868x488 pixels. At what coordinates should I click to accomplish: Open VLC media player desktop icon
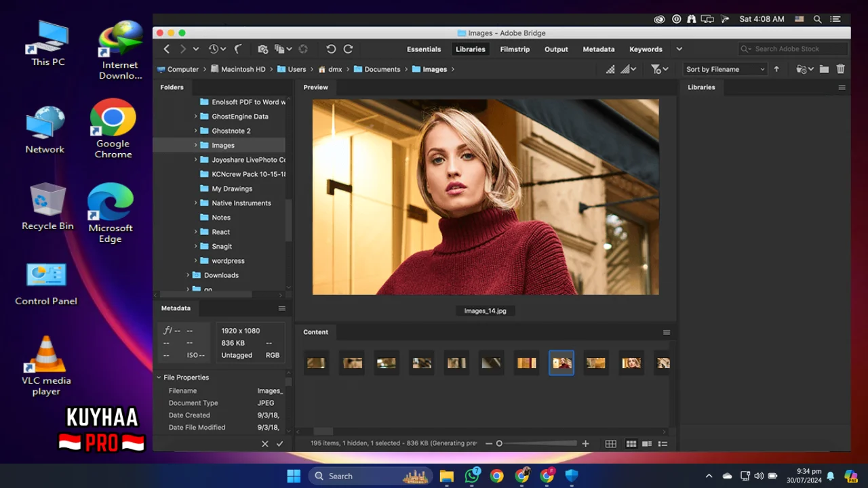point(46,366)
